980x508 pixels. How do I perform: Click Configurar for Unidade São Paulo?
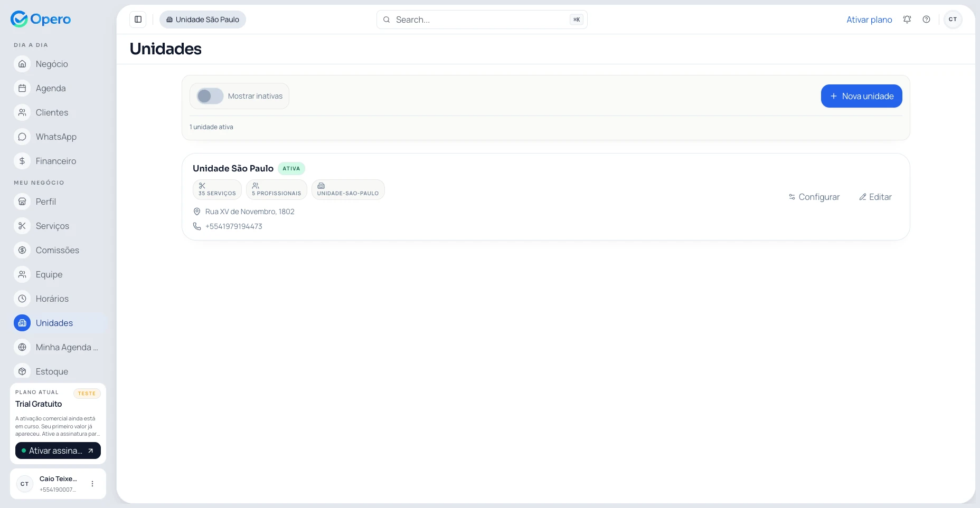814,197
